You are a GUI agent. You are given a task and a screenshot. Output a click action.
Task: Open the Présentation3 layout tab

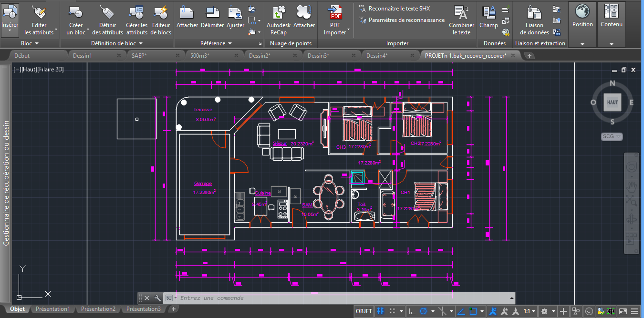[143, 309]
